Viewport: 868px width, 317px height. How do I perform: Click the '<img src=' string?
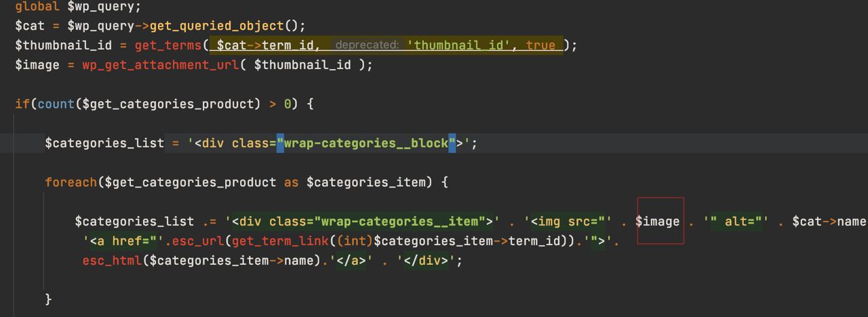568,221
